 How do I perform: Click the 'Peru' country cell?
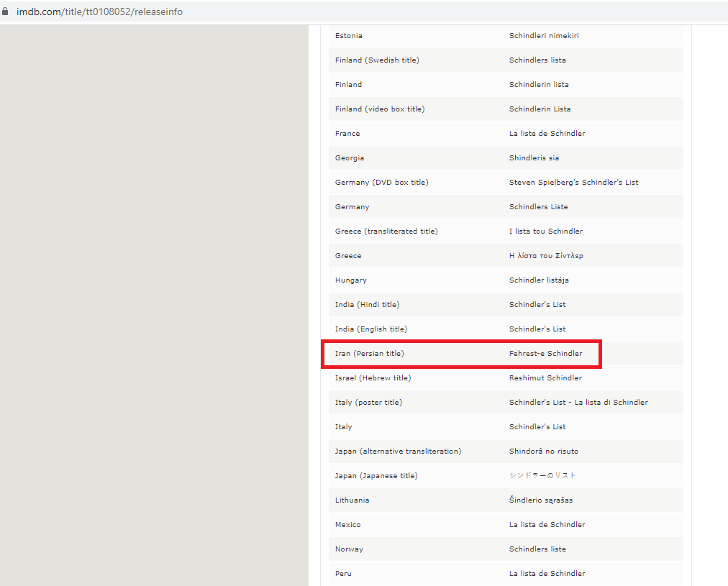pyautogui.click(x=343, y=574)
